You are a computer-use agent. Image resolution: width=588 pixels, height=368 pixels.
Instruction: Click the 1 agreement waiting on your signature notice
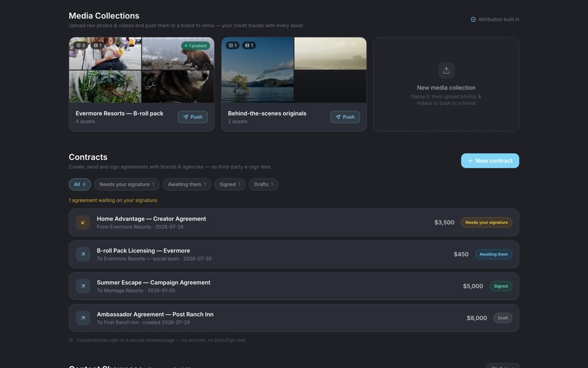coord(113,201)
